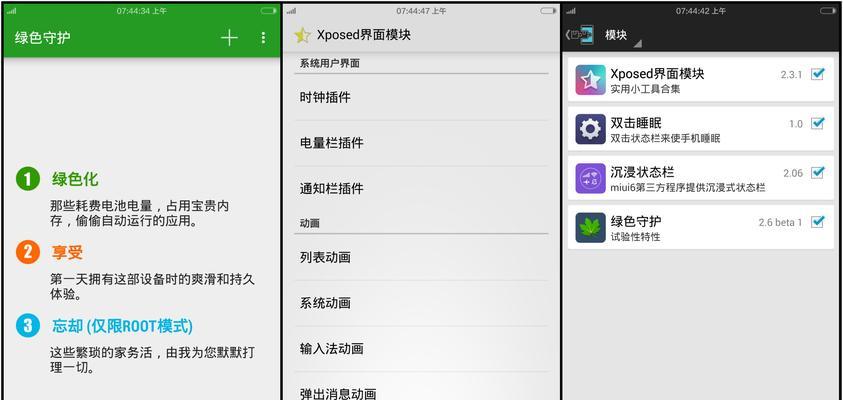Viewport: 843px width, 400px height.
Task: Tap the Xposed back icon next to 模块
Action: [580, 35]
